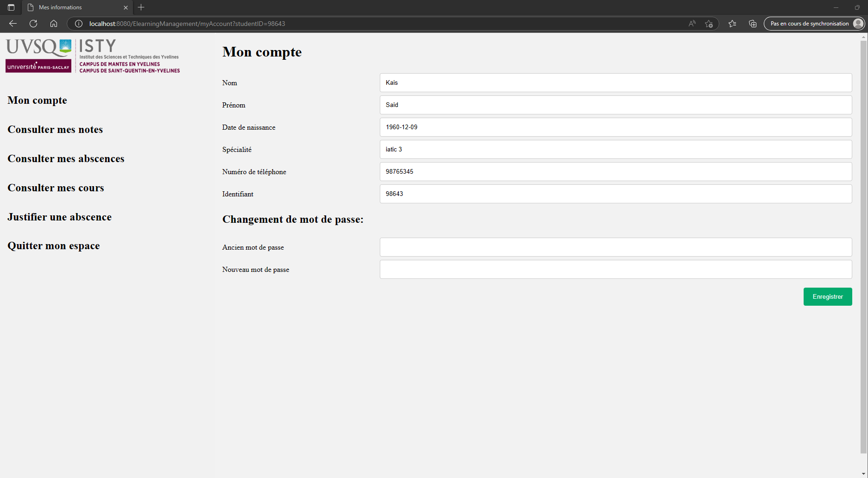Viewport: 868px width, 478px height.
Task: Open Consulter mes notes
Action: [x=55, y=130]
